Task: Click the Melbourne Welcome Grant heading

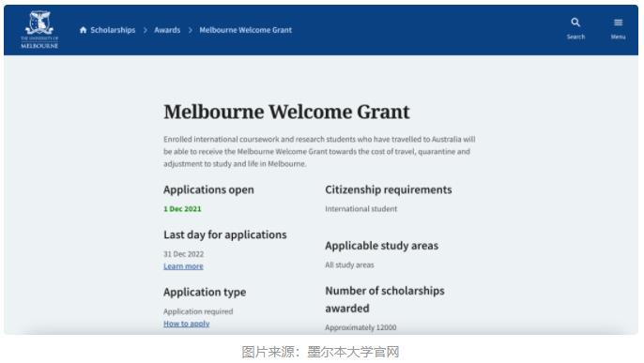Action: pos(286,112)
